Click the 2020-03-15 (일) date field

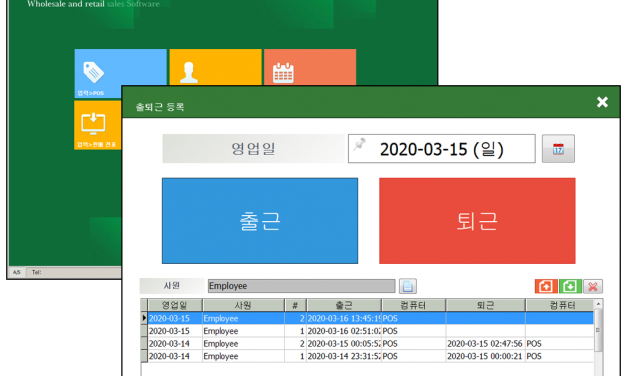(x=441, y=149)
